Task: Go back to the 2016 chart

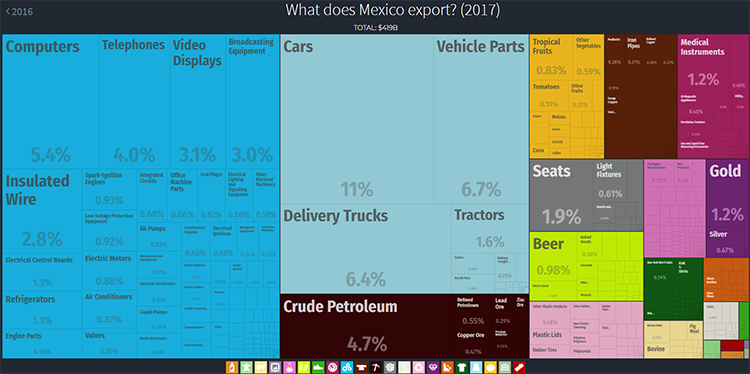Action: point(19,11)
